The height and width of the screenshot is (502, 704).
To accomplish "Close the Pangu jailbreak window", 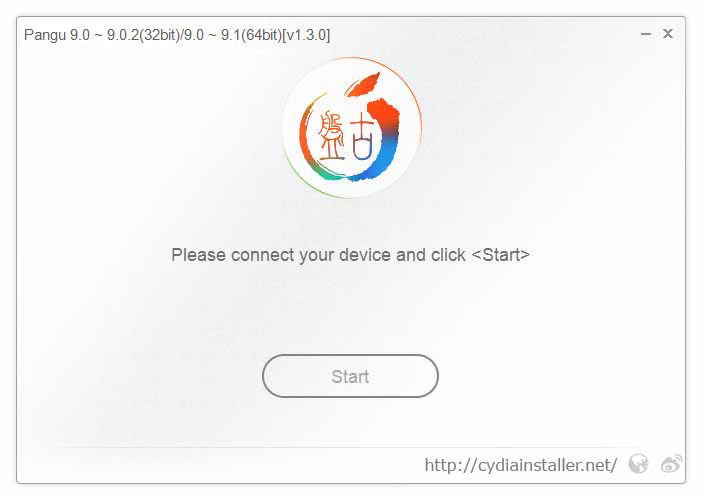I will click(668, 34).
